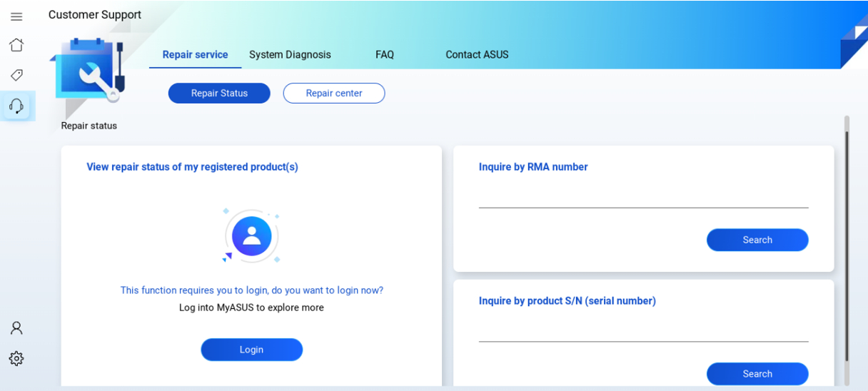Click the 'Repair status' label under logo
Image resolution: width=868 pixels, height=391 pixels.
[x=89, y=126]
